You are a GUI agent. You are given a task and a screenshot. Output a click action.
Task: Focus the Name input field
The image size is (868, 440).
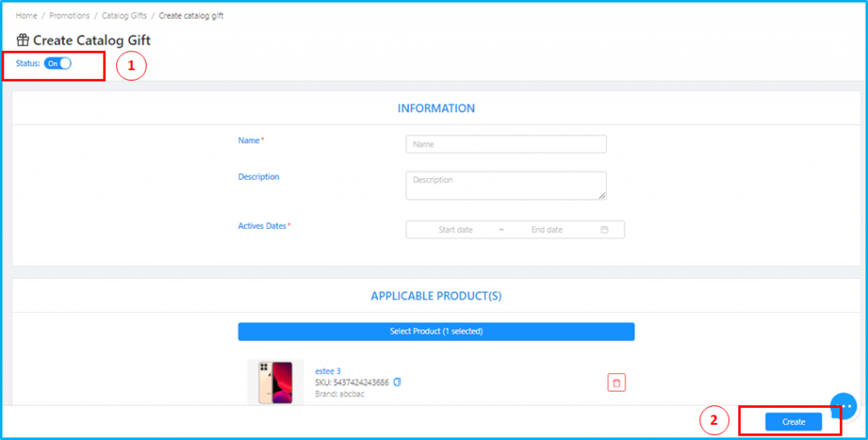click(506, 144)
